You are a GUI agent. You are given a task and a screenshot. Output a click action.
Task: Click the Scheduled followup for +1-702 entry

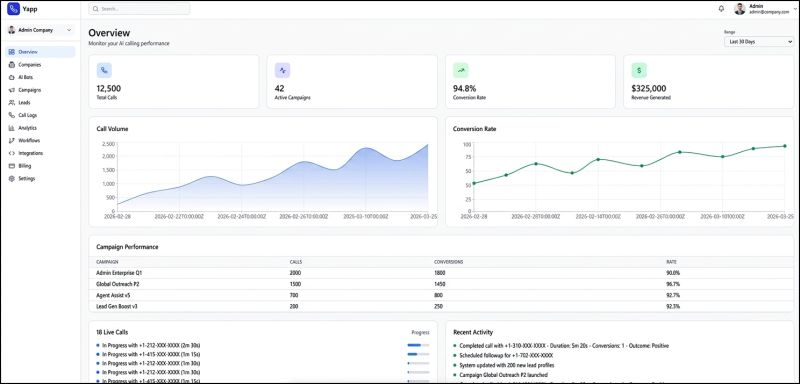506,355
